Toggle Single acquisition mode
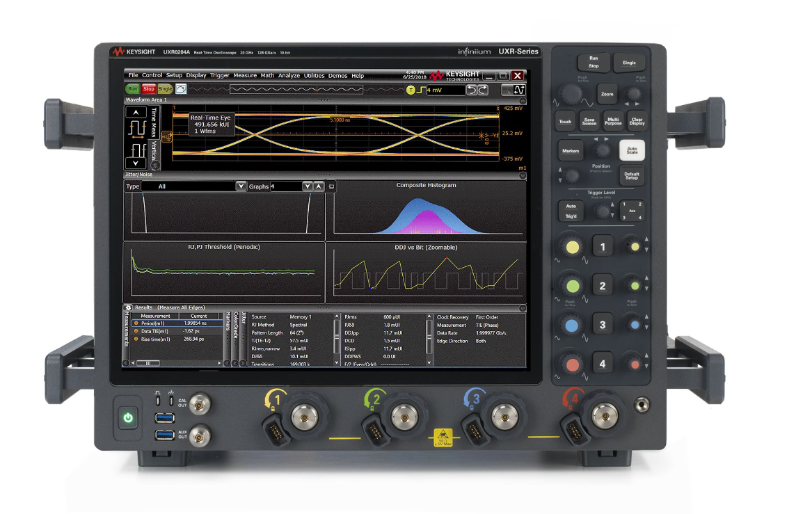Image resolution: width=812 pixels, height=514 pixels. point(164,89)
